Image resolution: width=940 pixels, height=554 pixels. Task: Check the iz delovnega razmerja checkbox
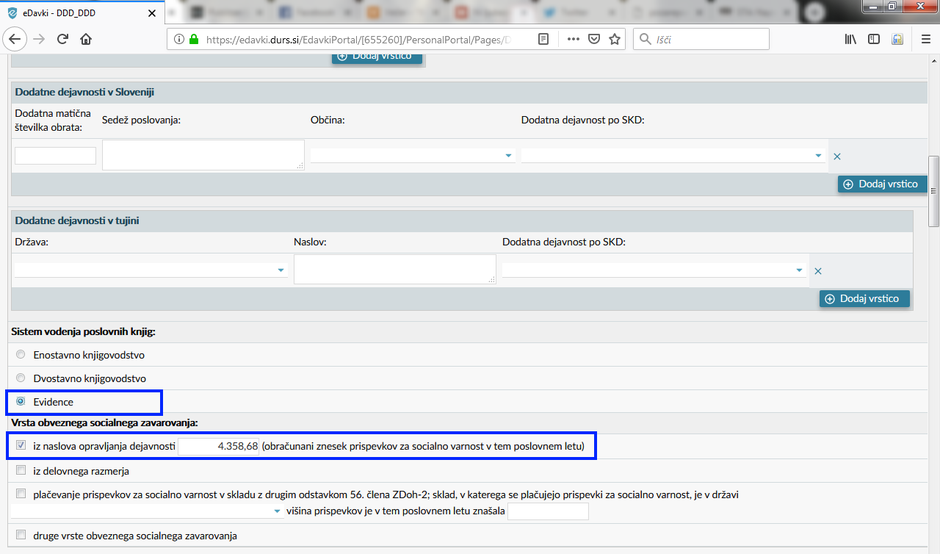pos(21,470)
